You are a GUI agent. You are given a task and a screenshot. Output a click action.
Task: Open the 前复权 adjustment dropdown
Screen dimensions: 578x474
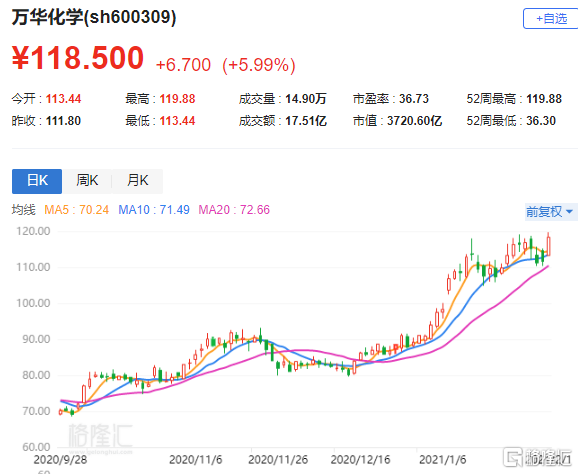[x=551, y=212]
